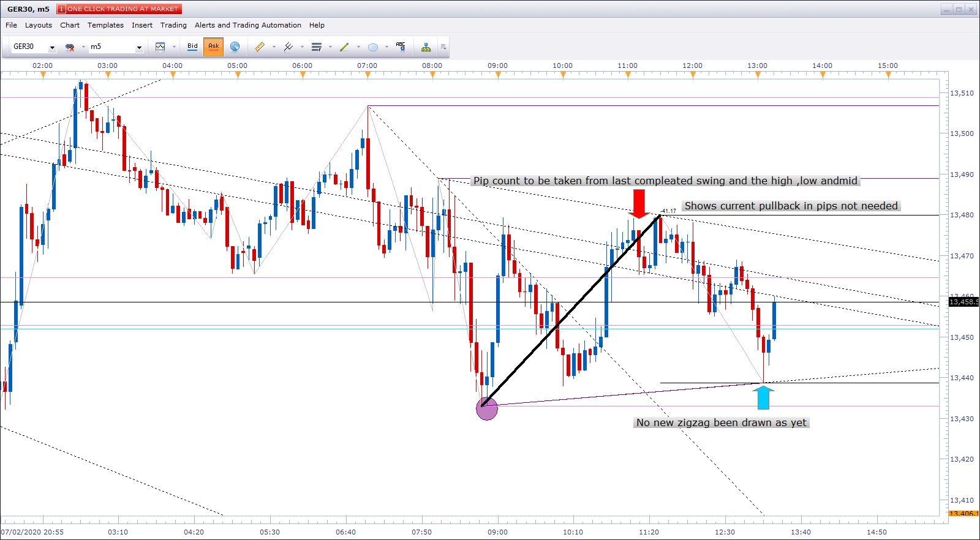Click the 41.17 pip count label
This screenshot has width=980, height=540.
[669, 211]
